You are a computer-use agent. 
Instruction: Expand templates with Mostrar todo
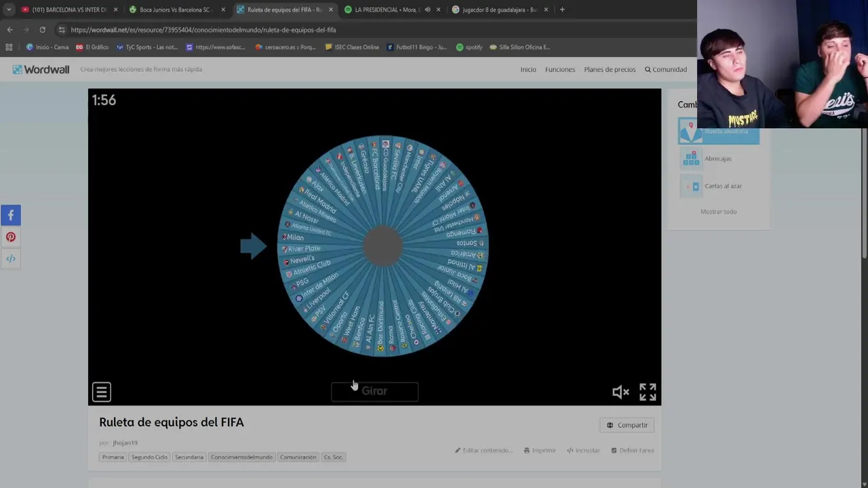click(x=718, y=211)
